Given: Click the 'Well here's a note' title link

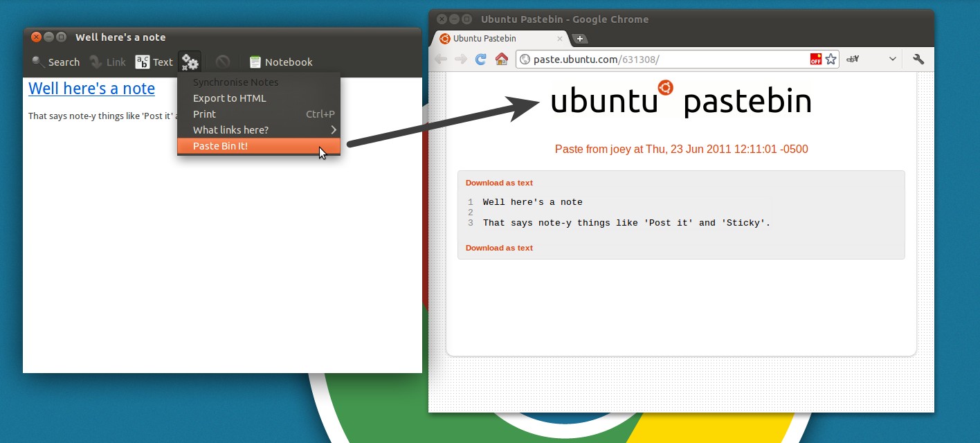Looking at the screenshot, I should tap(91, 89).
